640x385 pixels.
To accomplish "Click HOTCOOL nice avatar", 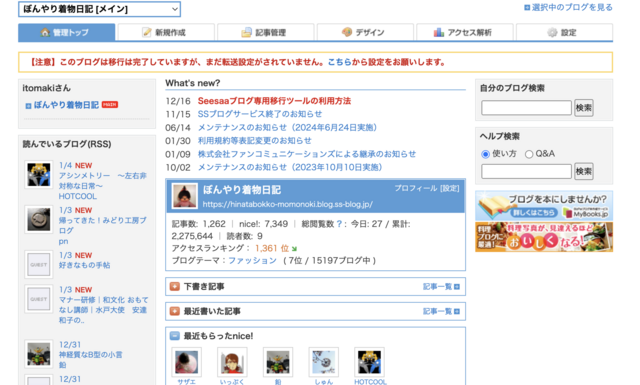I will (x=369, y=362).
